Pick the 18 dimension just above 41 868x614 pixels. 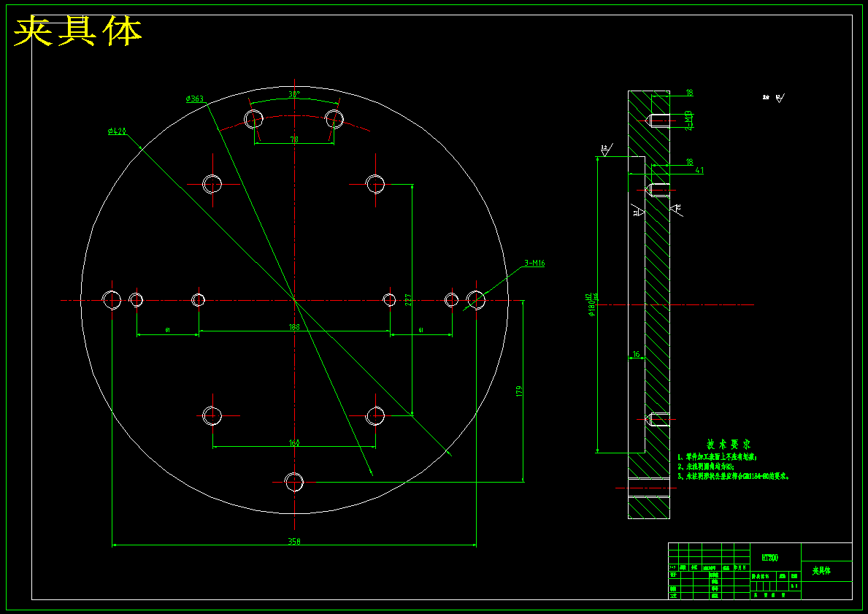689,162
